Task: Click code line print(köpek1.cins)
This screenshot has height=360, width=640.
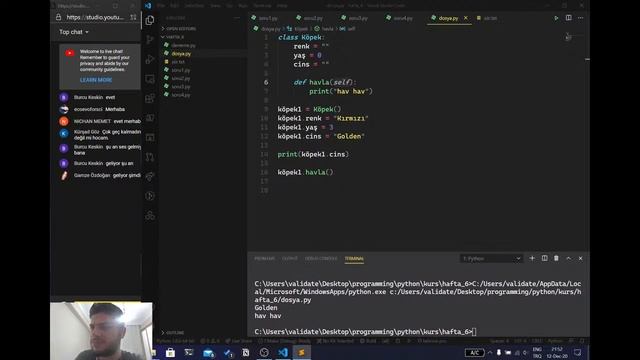Action: (x=313, y=154)
